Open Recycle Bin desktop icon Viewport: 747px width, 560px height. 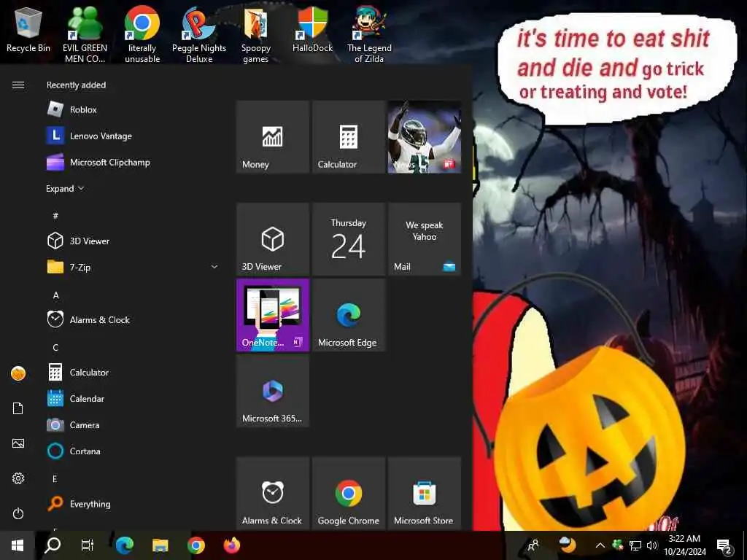click(28, 31)
